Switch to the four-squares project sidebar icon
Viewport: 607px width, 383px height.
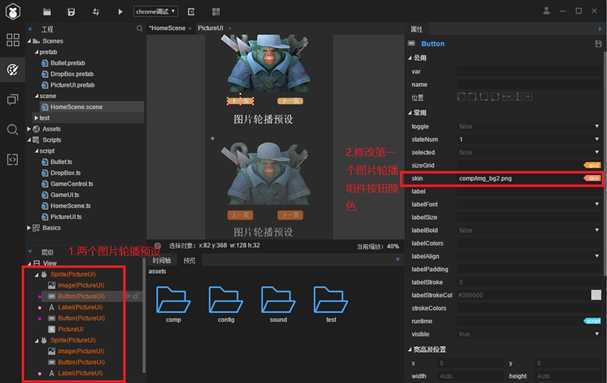13,40
